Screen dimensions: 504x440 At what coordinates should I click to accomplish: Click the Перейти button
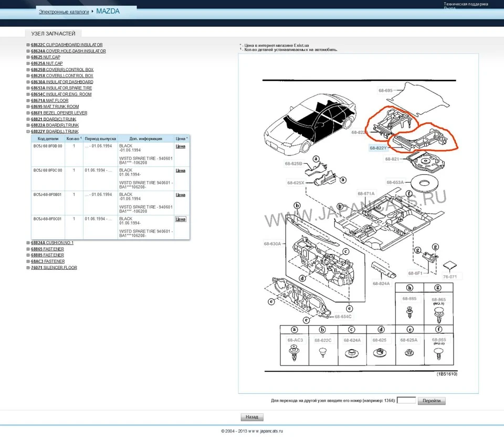[432, 401]
